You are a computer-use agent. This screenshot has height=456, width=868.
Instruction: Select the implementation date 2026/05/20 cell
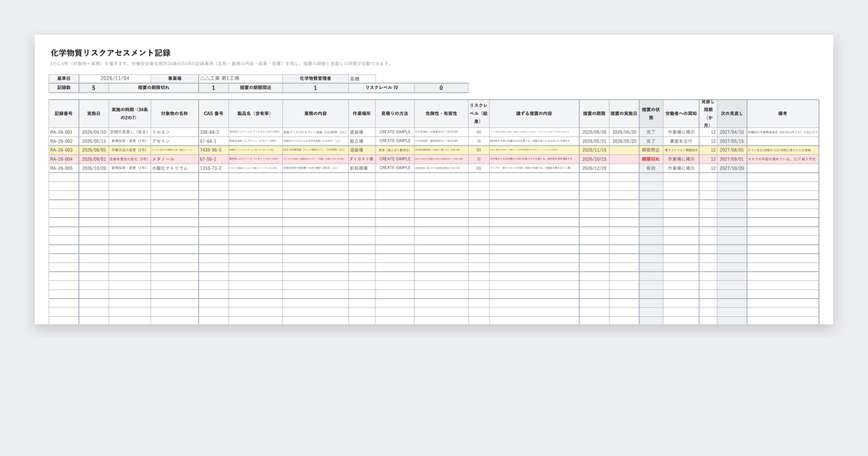click(x=624, y=141)
